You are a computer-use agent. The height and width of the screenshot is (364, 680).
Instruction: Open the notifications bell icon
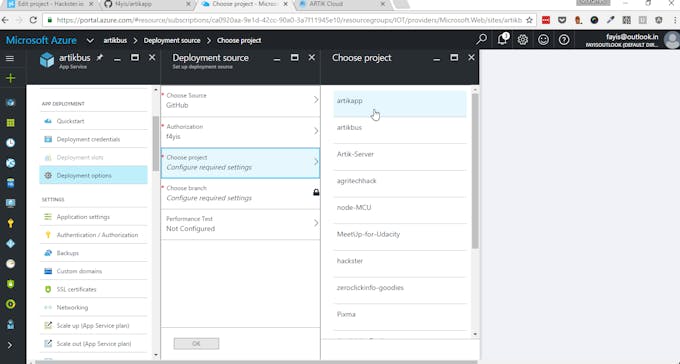point(502,39)
